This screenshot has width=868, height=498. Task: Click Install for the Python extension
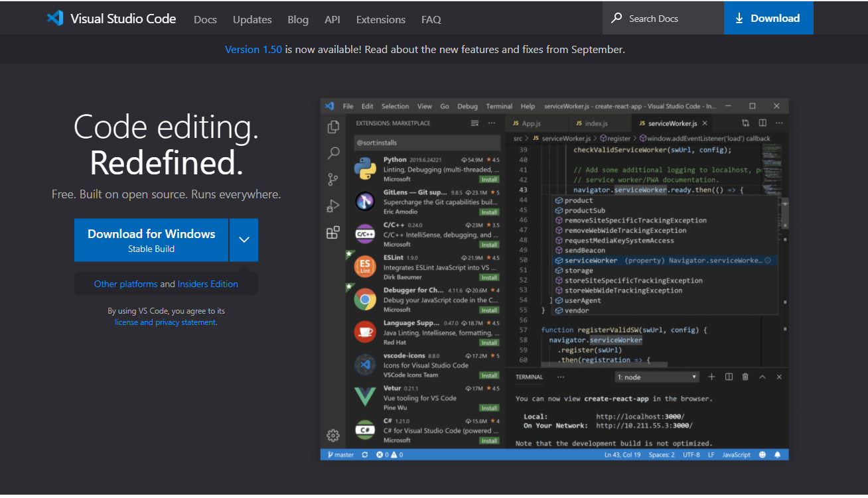490,180
